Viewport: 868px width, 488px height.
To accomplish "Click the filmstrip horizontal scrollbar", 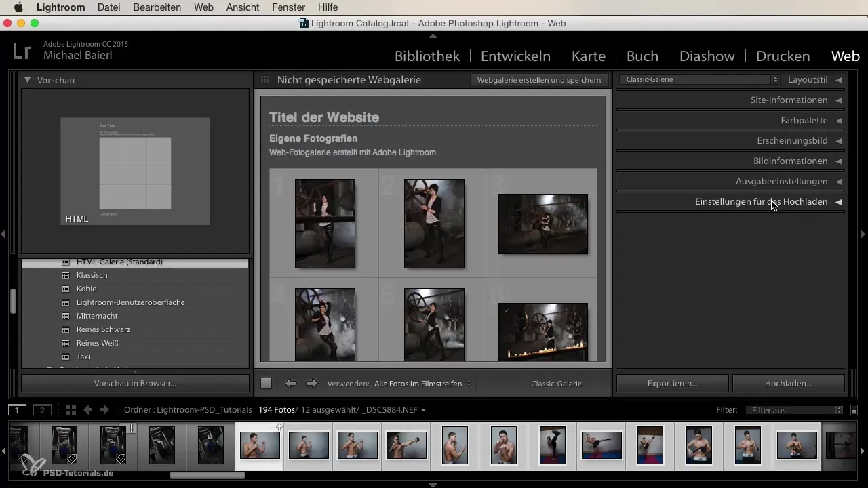I will 207,474.
